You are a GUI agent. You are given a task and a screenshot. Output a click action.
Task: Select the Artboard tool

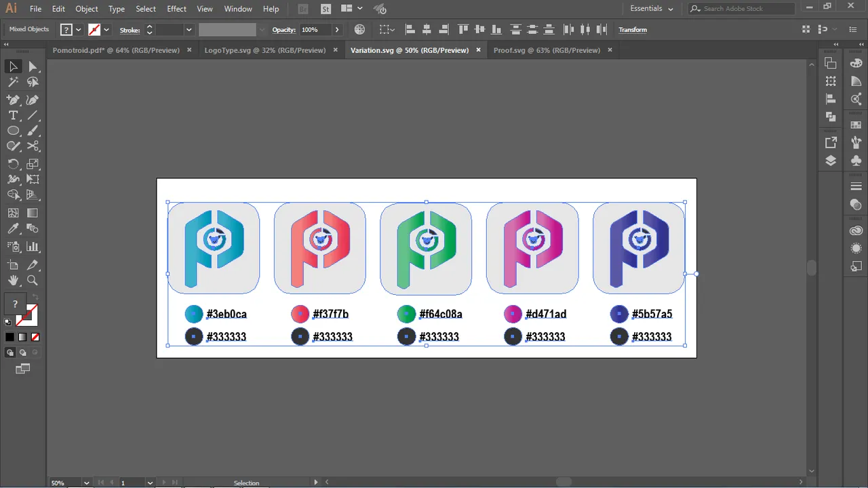(x=13, y=264)
